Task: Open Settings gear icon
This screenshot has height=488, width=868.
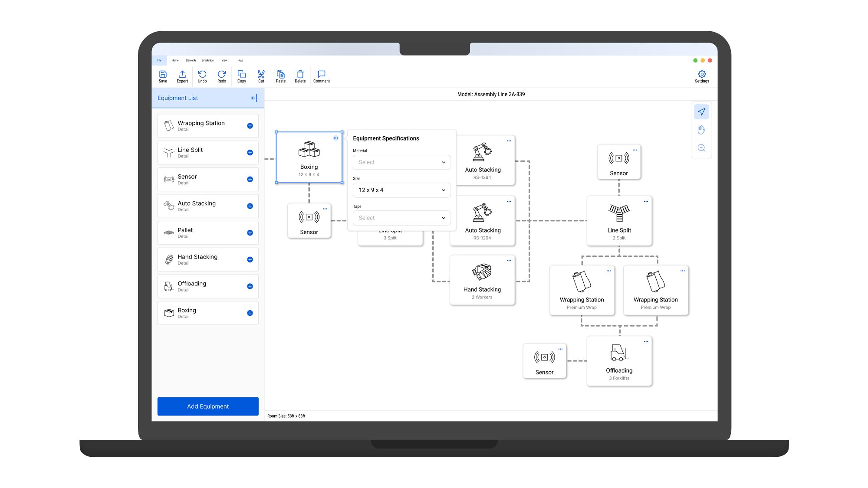Action: [702, 75]
